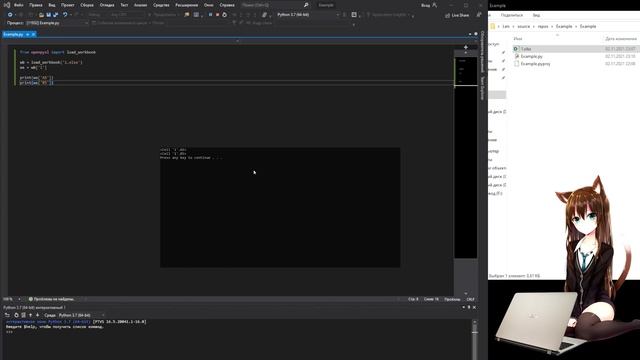Click the feedback icon next to Live Share

[x=479, y=15]
